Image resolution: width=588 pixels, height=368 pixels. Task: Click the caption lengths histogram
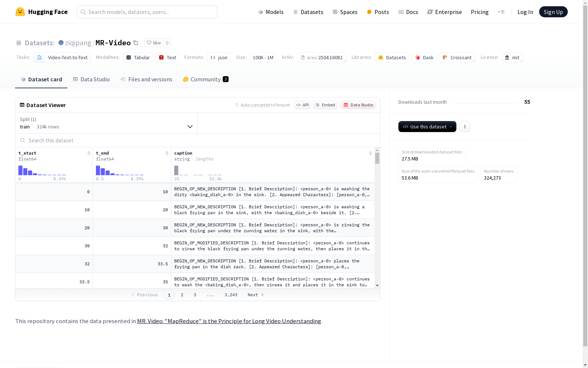(198, 170)
